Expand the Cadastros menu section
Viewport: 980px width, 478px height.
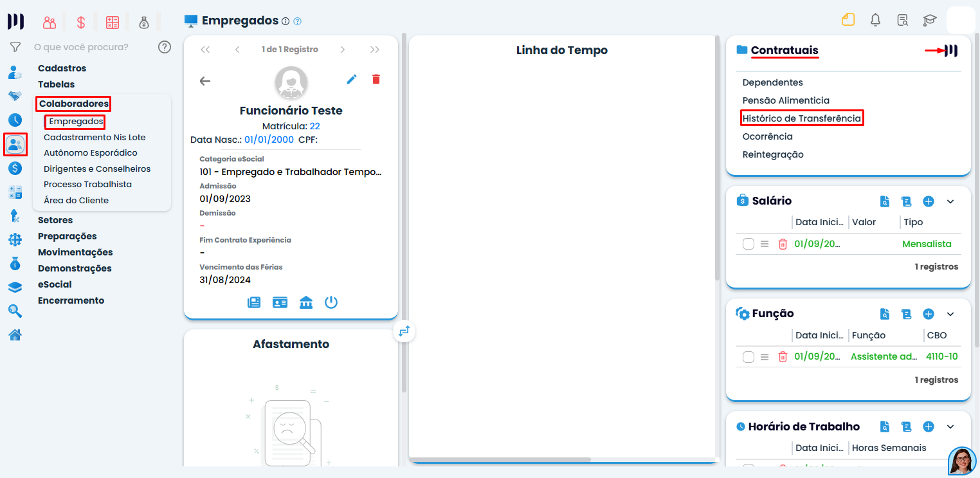pos(62,68)
